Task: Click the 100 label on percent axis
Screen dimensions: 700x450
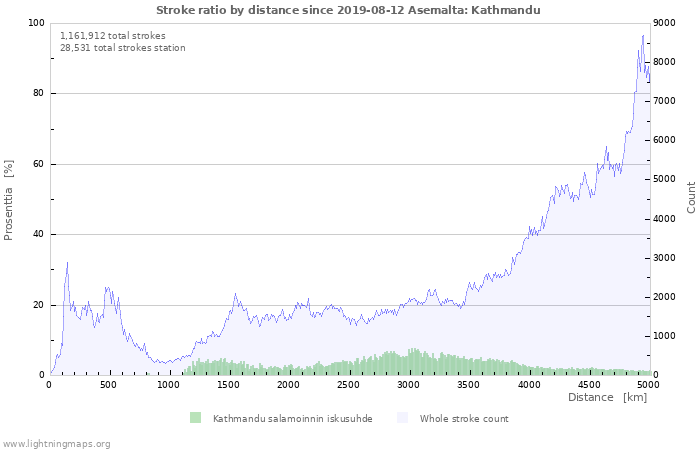Action: point(36,23)
